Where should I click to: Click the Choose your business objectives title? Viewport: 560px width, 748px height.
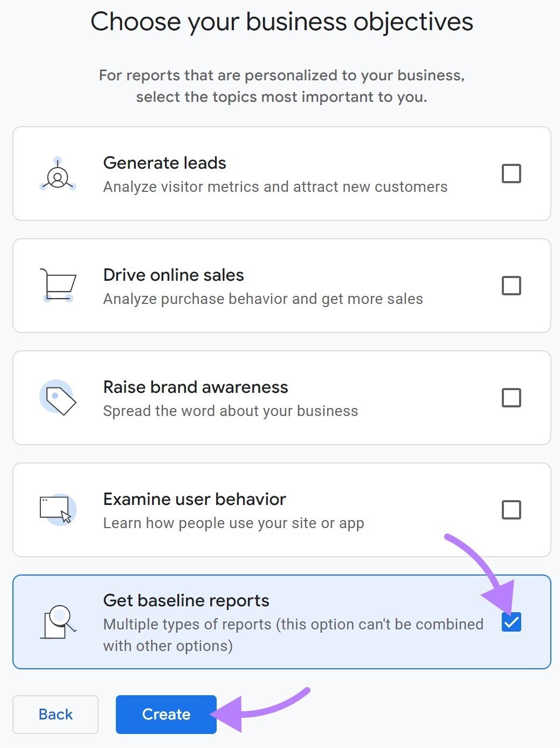tap(282, 22)
